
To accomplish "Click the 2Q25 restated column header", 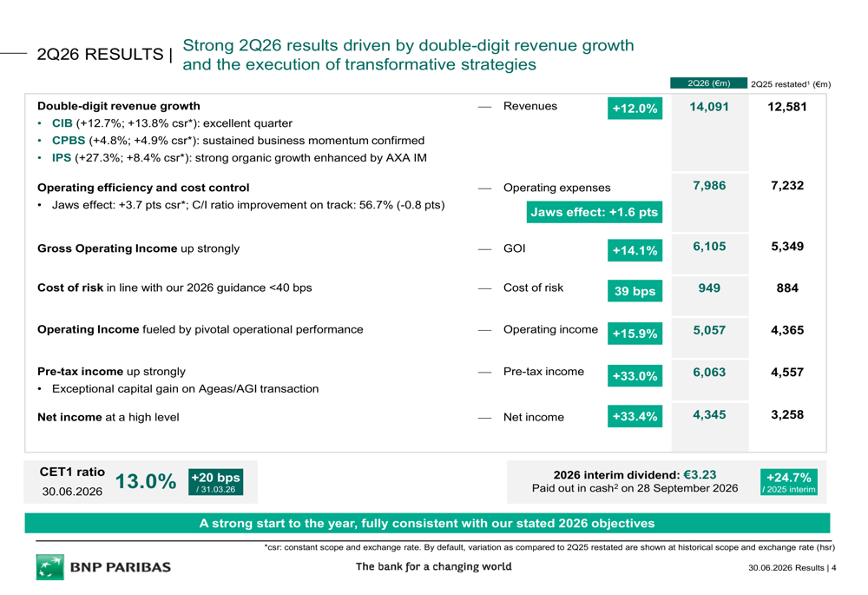I will [791, 83].
